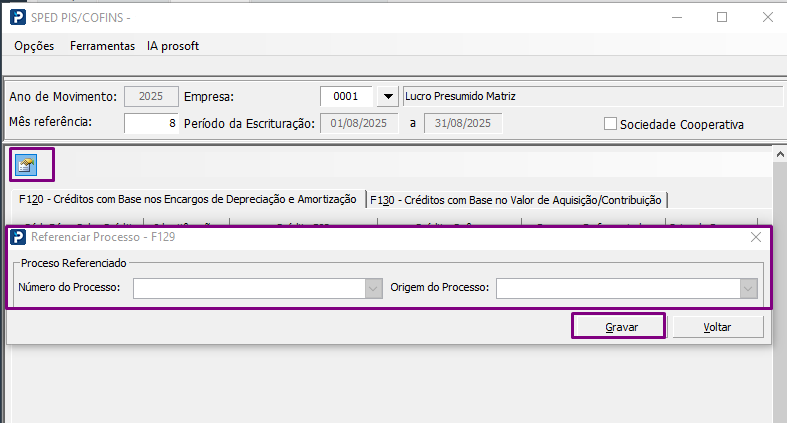
Task: Click the Gravar button
Action: [x=621, y=327]
